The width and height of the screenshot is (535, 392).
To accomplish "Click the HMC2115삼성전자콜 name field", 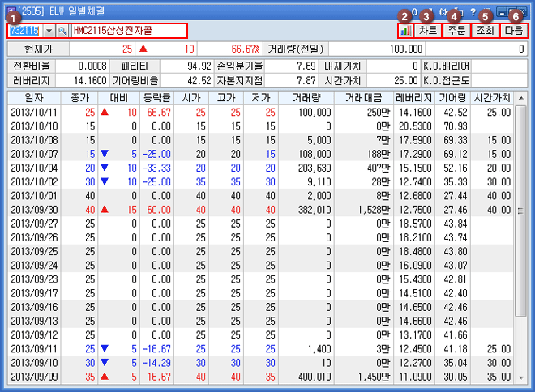I will [x=128, y=30].
